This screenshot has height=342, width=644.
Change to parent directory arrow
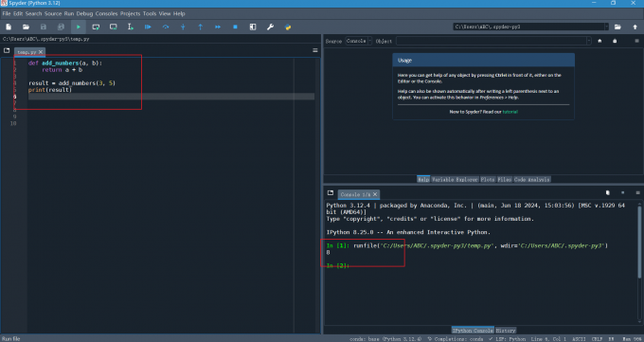coord(635,27)
